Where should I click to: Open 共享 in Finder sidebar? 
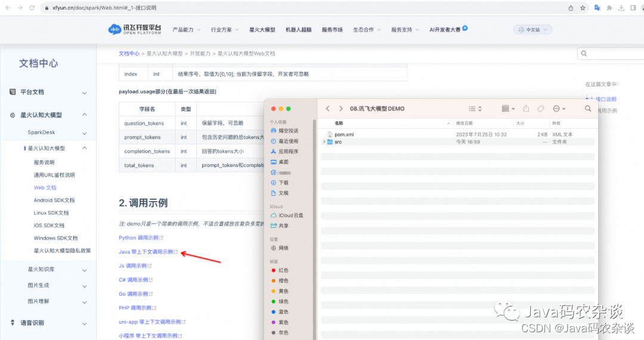click(x=280, y=226)
